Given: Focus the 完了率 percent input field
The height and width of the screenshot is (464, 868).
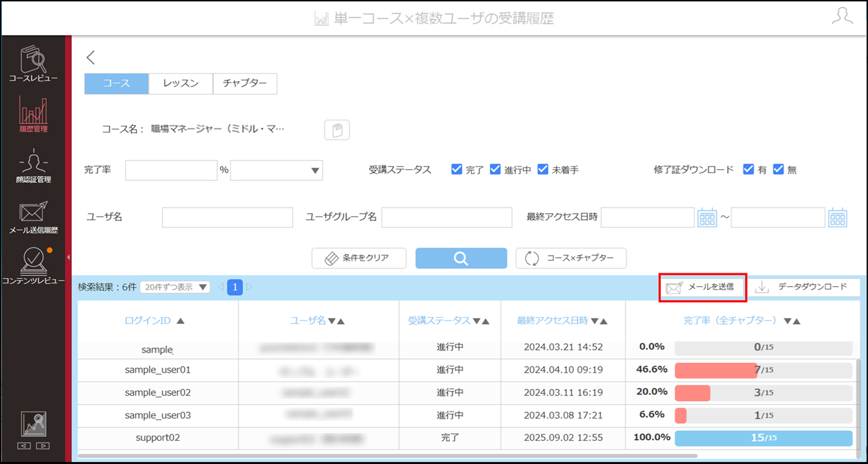Looking at the screenshot, I should coord(171,170).
